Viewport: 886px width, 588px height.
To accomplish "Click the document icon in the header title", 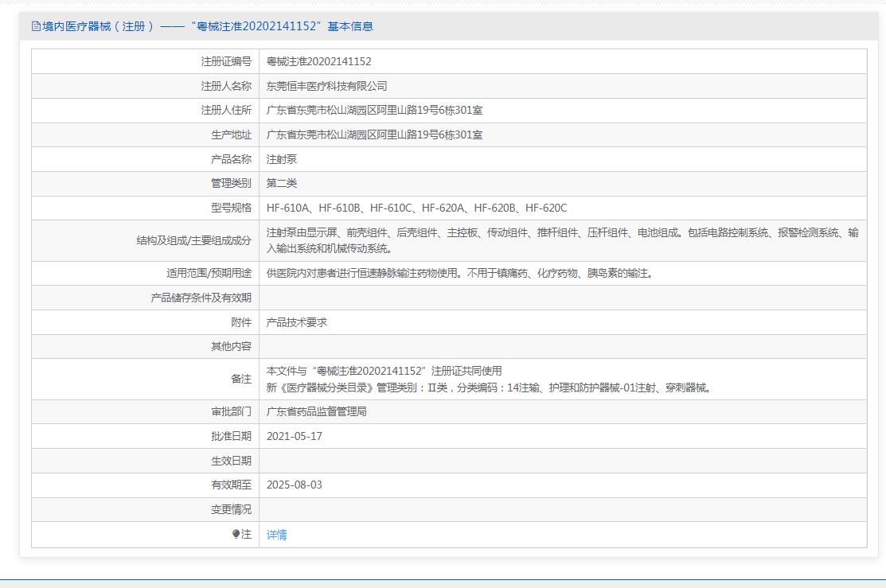I will tap(36, 26).
